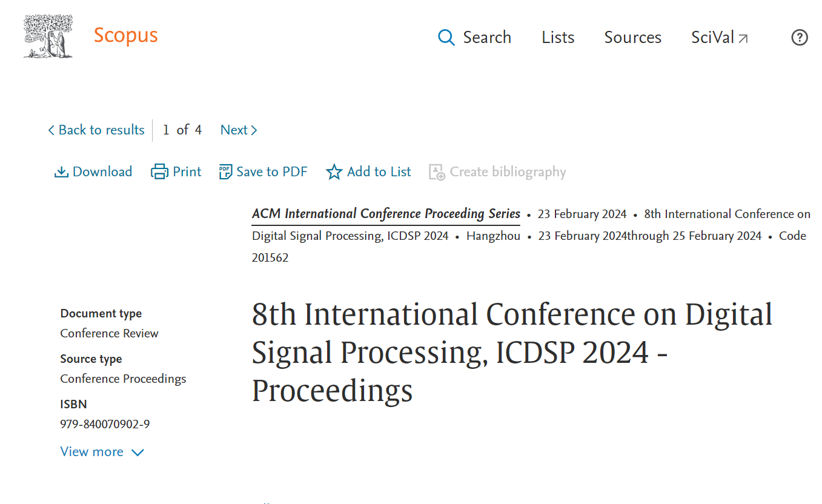Open the Scopus home link

tap(125, 36)
